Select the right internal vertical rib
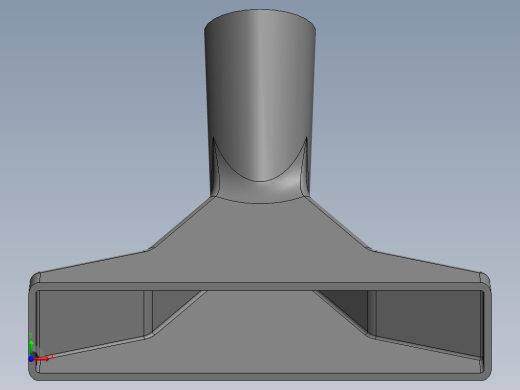This screenshot has width=520, height=390. pos(372,312)
